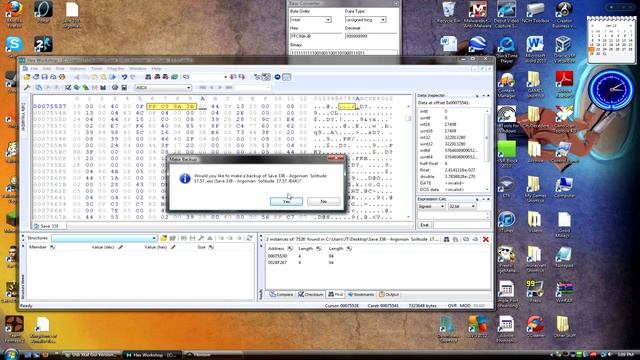Open the Skype desktop icon
The height and width of the screenshot is (360, 640).
coord(13,46)
